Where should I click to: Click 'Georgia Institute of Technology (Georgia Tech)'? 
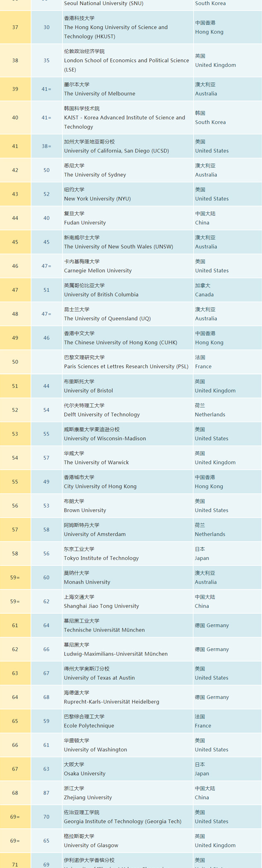[x=123, y=822]
